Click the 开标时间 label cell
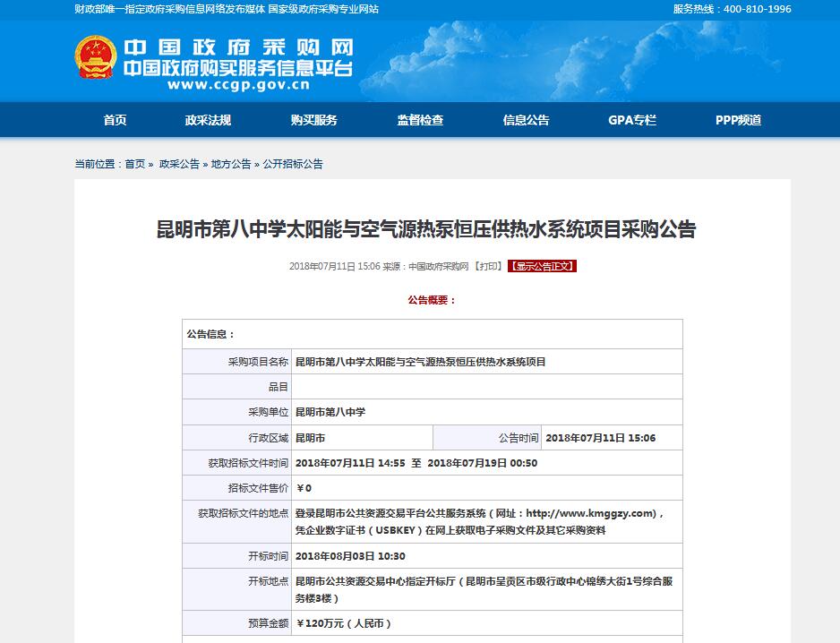This screenshot has width=840, height=643. [x=236, y=556]
